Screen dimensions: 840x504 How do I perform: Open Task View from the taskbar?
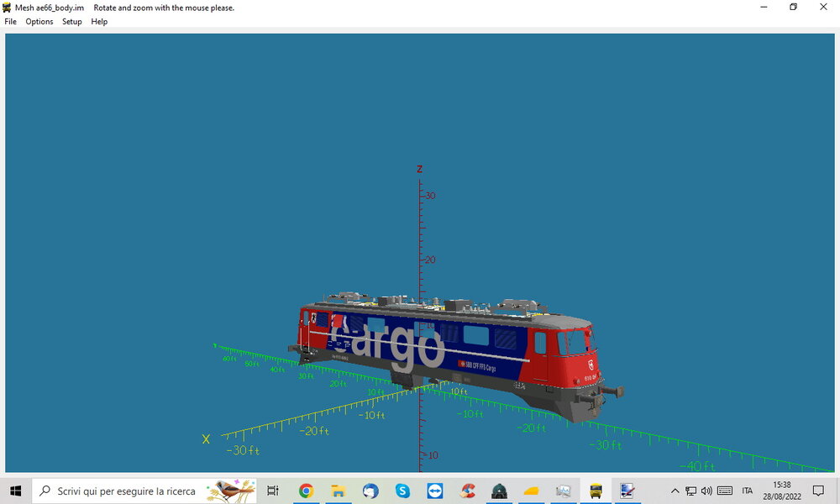[273, 491]
